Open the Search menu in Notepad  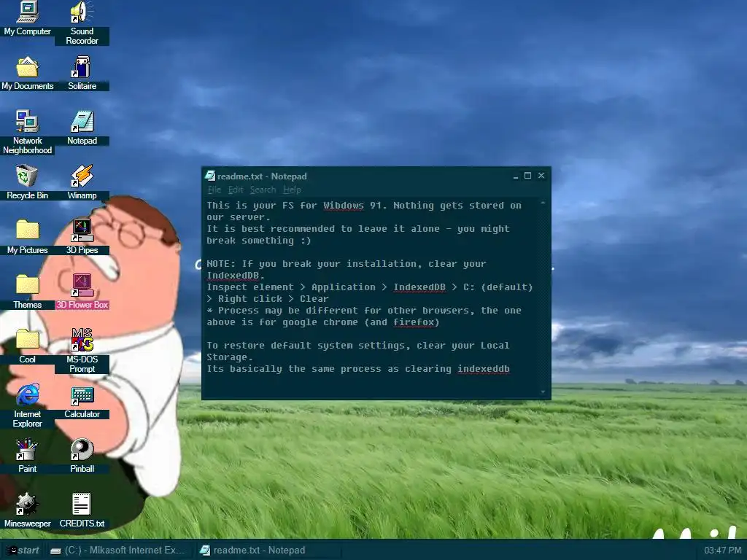(263, 190)
